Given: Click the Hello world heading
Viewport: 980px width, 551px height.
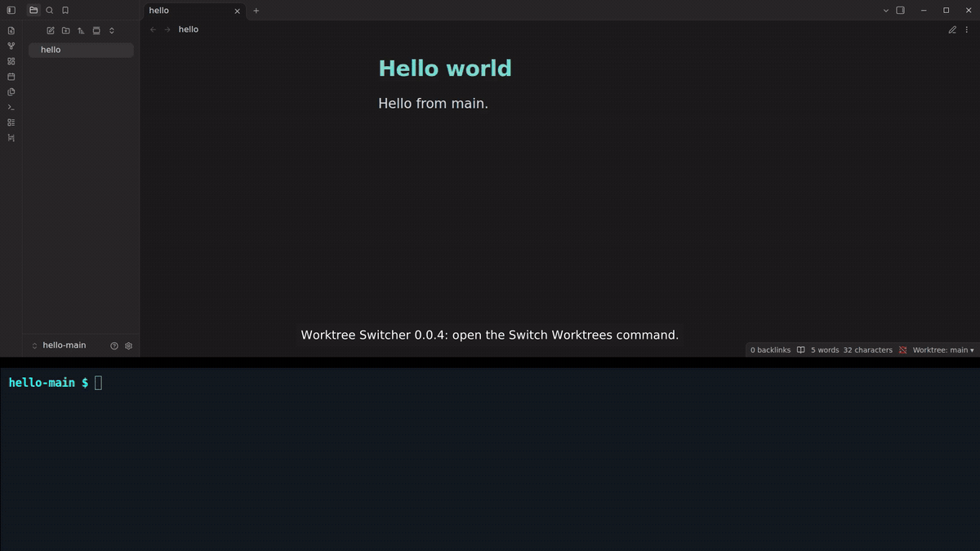Looking at the screenshot, I should (x=445, y=69).
